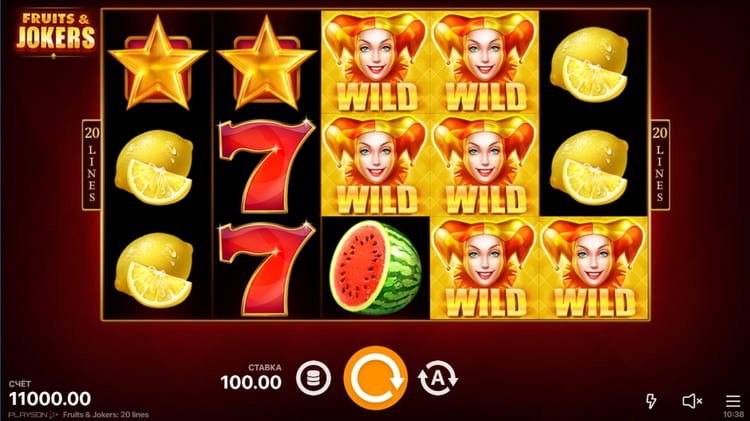The image size is (750, 421).
Task: Click the watermelon symbol
Action: 375,267
